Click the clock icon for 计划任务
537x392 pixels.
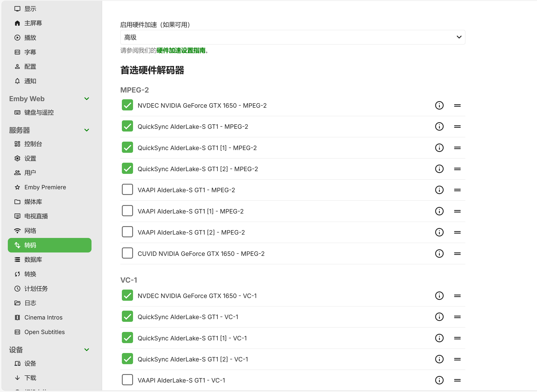click(17, 289)
